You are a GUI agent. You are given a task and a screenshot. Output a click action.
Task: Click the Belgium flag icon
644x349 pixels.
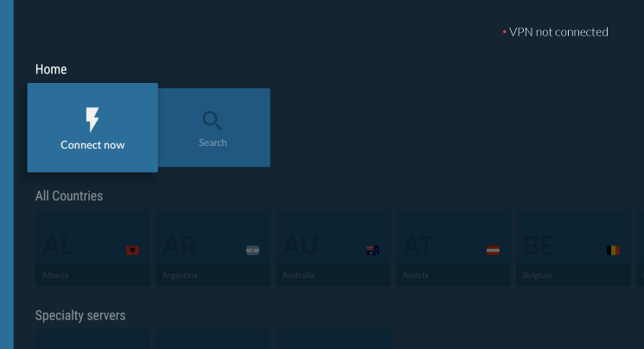click(x=613, y=251)
